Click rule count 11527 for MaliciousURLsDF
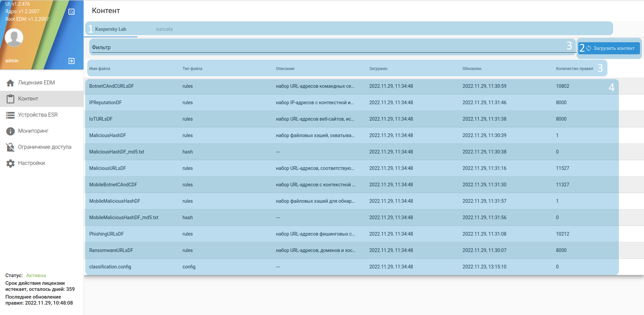644x315 pixels. click(x=562, y=168)
